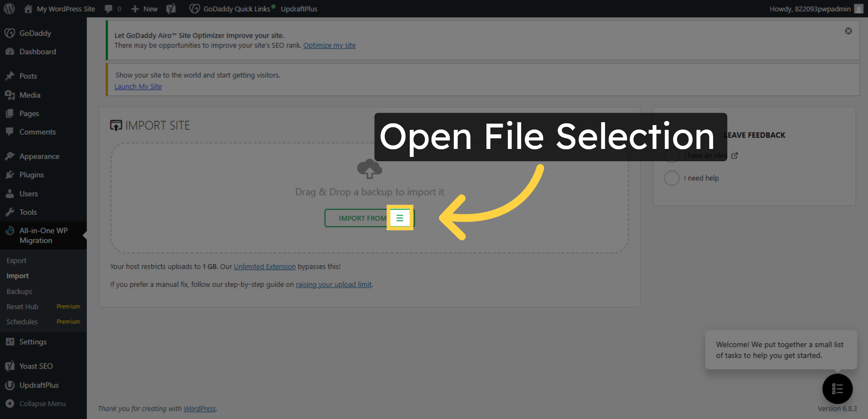
Task: Dismiss the GoDaddy Airo notice
Action: click(848, 31)
